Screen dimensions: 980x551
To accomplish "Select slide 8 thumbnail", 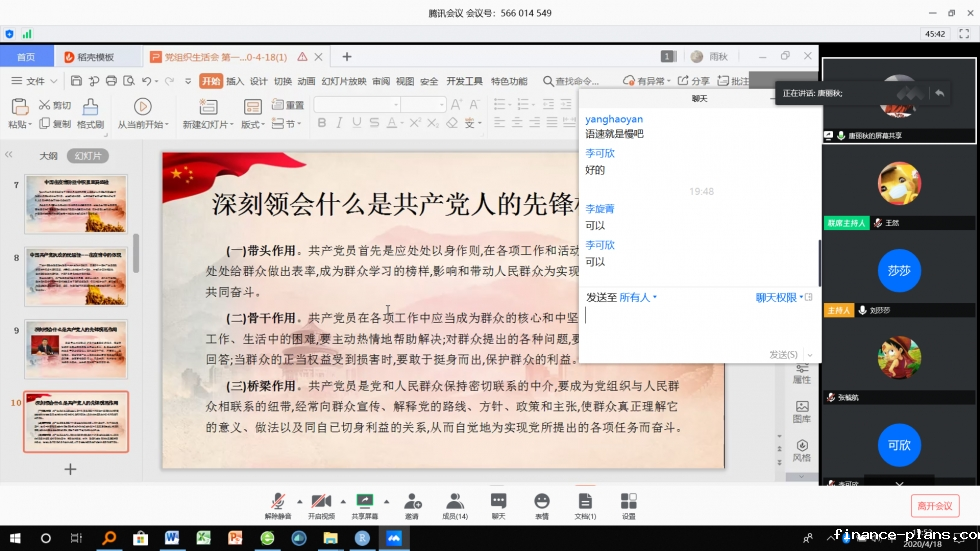I will pyautogui.click(x=76, y=276).
